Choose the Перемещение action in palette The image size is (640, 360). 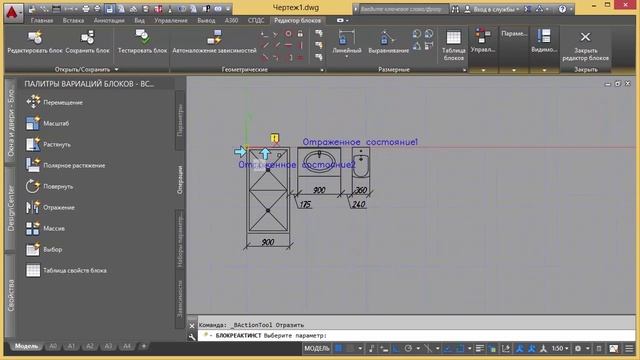[54, 102]
